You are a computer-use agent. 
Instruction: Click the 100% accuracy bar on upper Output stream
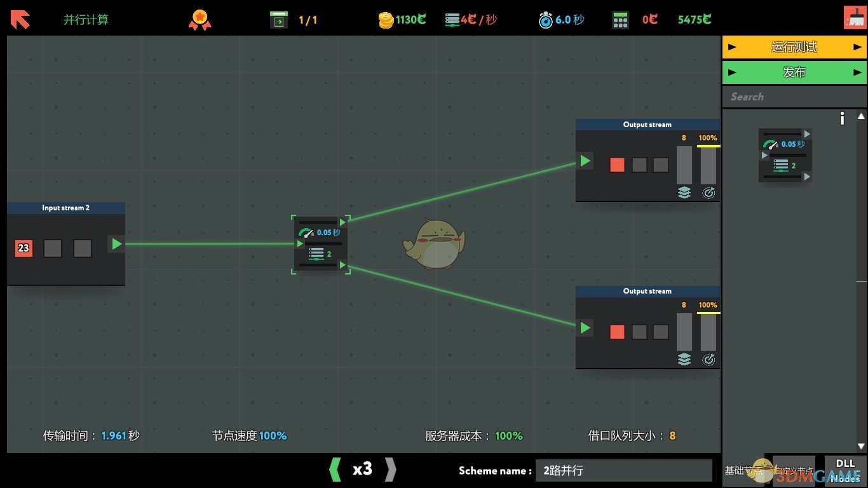pos(709,165)
